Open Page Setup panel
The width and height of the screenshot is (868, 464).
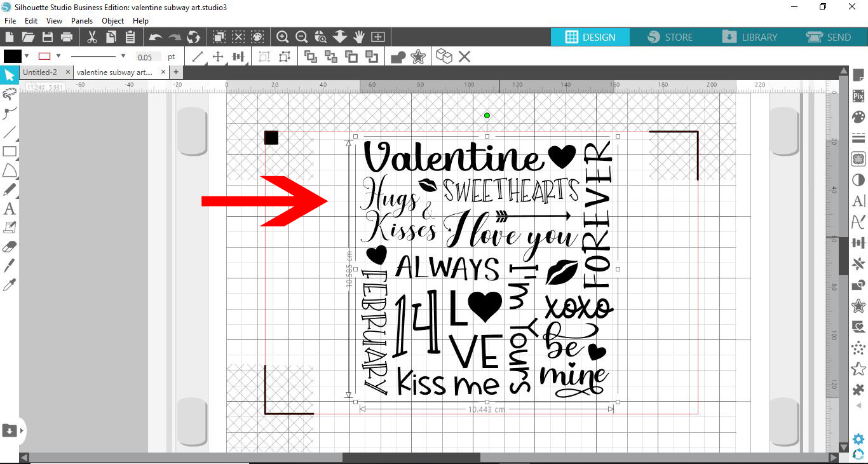[858, 76]
